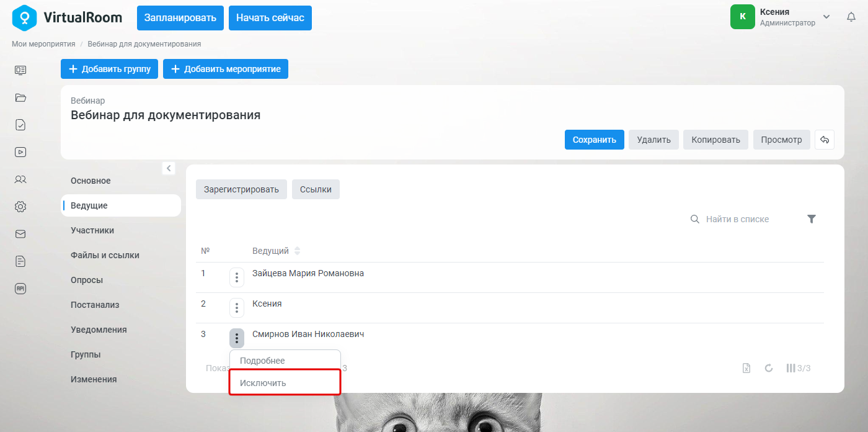This screenshot has height=432, width=868.
Task: Expand the Ксения account dropdown arrow
Action: 826,17
